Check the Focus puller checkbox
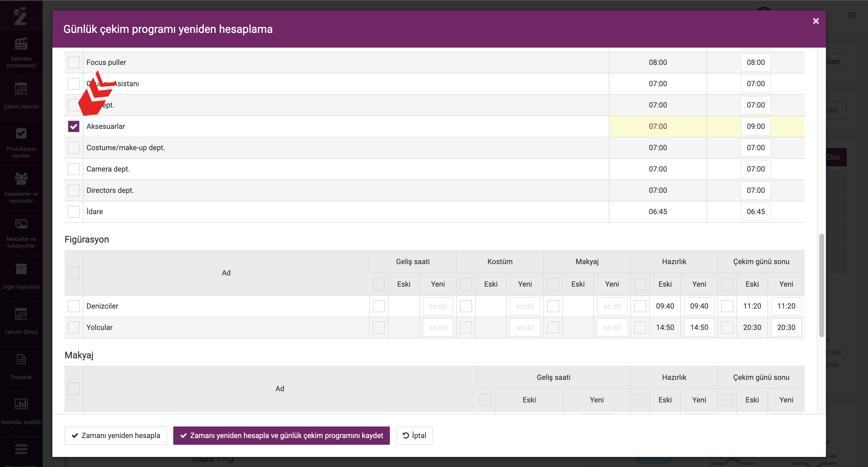 (x=73, y=62)
